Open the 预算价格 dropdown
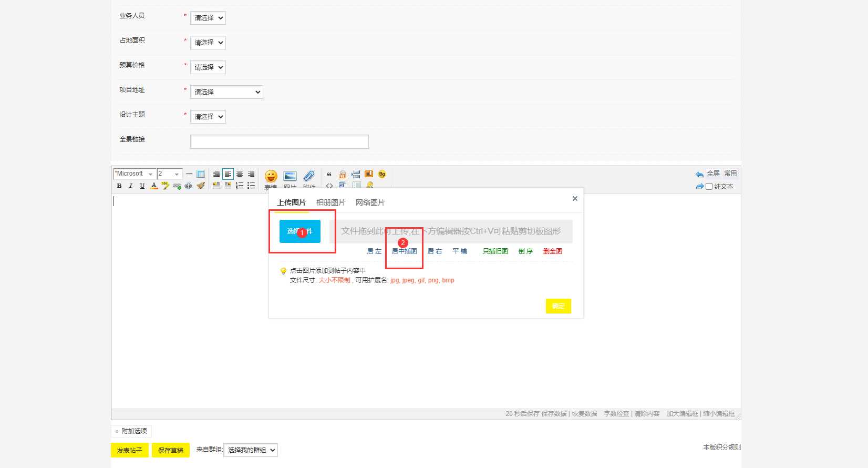Viewport: 868px width, 468px height. click(208, 67)
